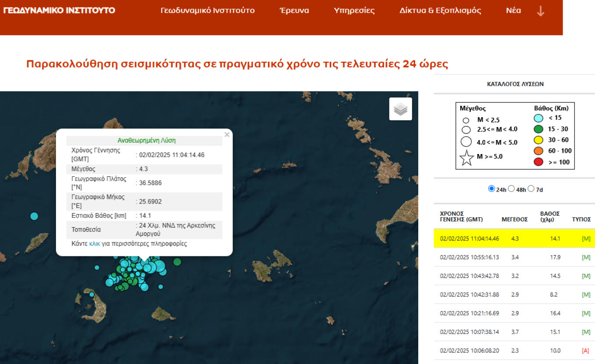Select the green marker right of the cluster
The height and width of the screenshot is (364, 595).
177,262
